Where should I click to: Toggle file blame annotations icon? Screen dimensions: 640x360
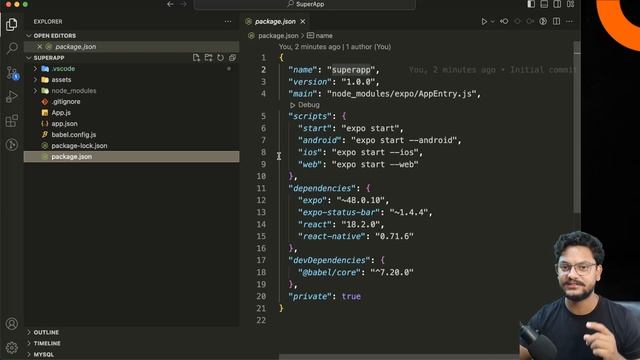pyautogui.click(x=543, y=21)
